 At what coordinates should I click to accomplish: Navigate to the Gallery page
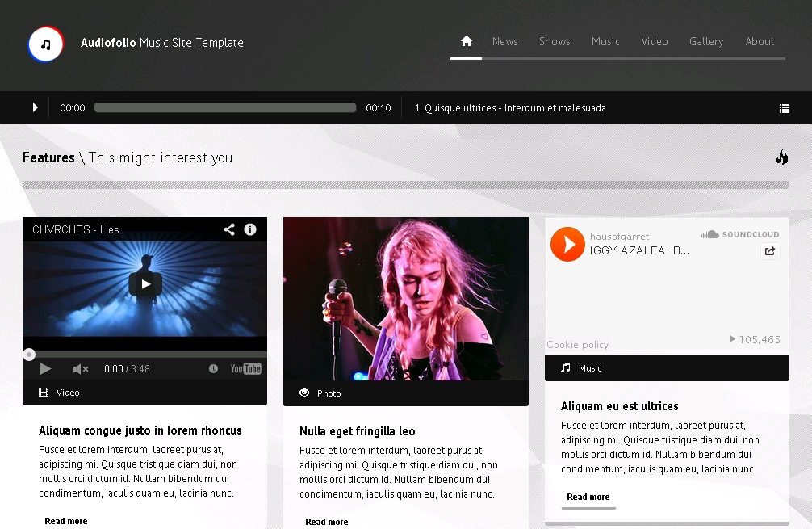coord(706,41)
